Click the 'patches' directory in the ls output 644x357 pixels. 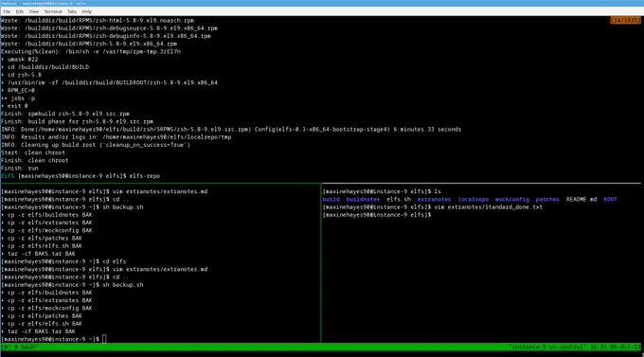[x=547, y=199]
